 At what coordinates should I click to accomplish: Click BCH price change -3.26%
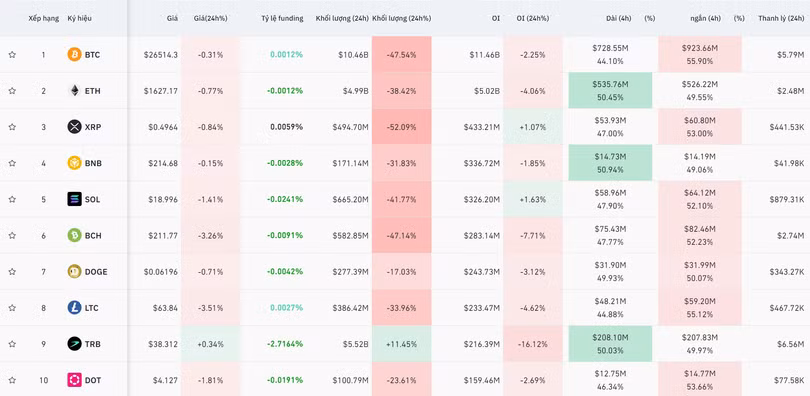click(210, 235)
